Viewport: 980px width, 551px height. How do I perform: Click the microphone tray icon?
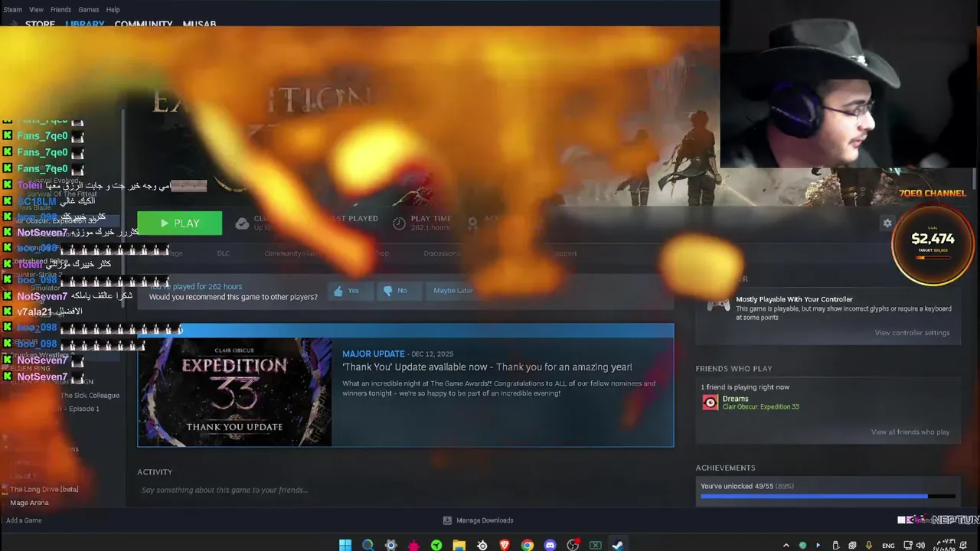[x=869, y=546]
